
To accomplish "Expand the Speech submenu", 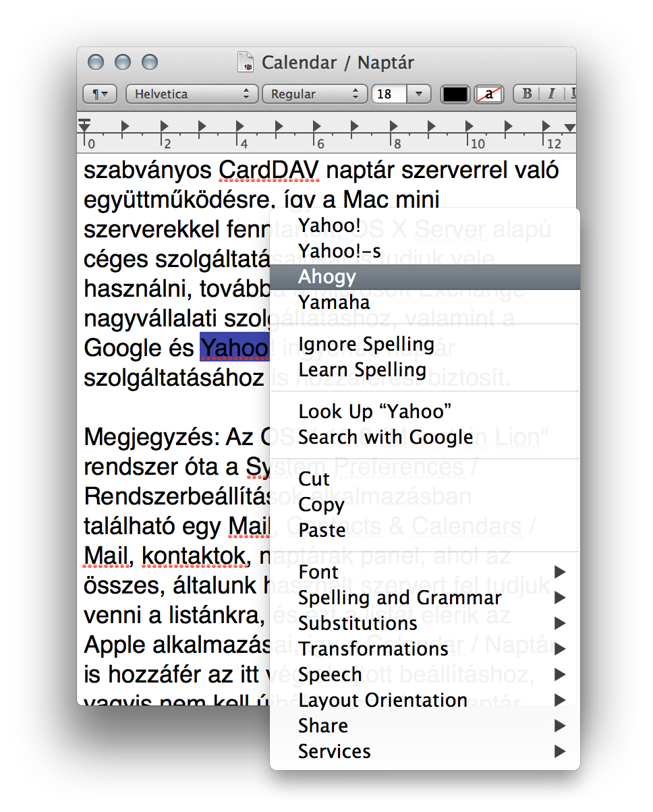I will (424, 674).
